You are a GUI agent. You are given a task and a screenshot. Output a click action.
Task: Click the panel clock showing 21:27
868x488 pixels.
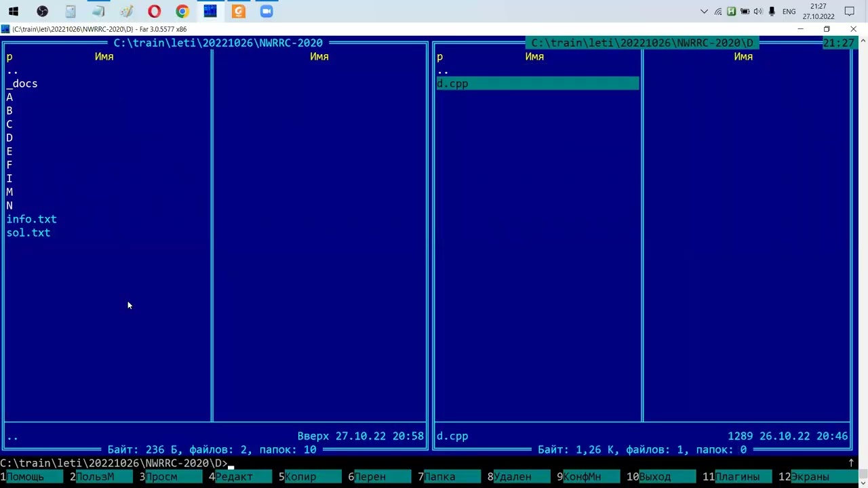(x=839, y=43)
